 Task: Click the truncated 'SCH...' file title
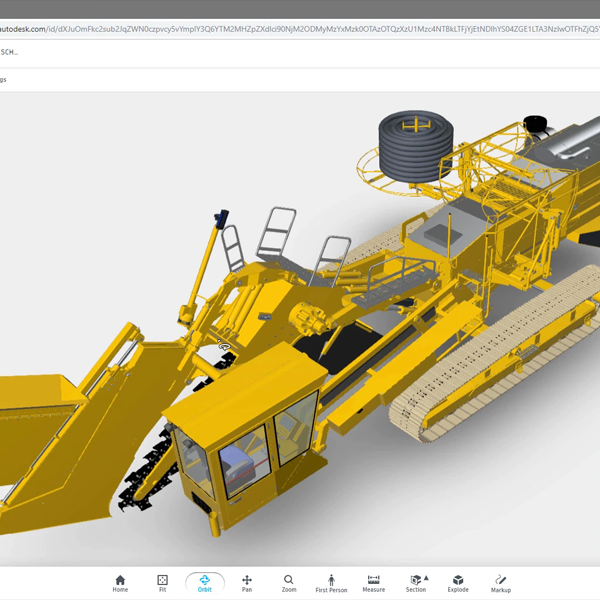9,51
